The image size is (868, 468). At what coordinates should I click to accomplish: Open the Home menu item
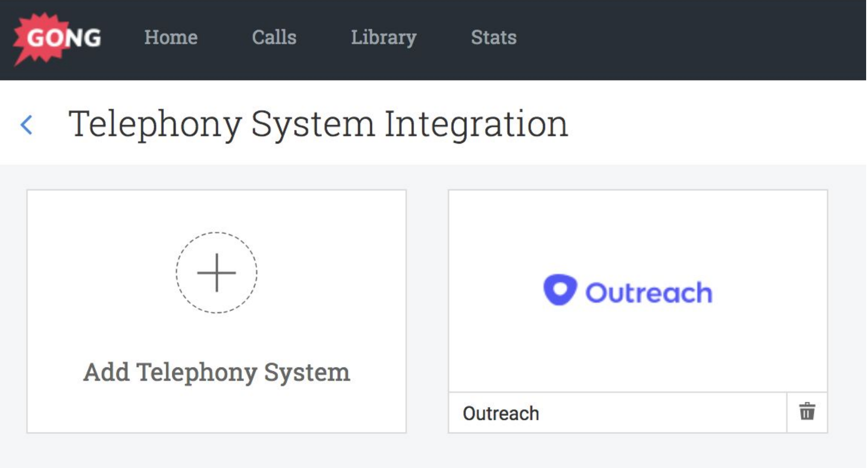171,38
